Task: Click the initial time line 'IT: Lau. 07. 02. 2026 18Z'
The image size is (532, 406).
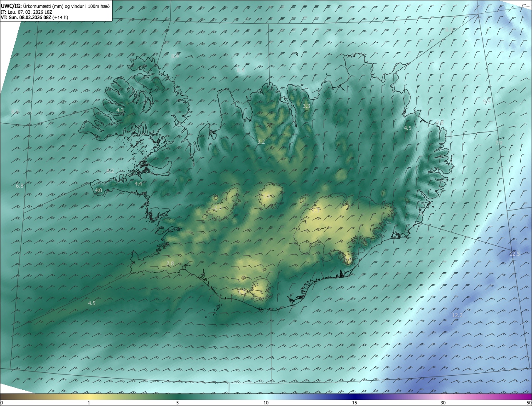Action: point(27,12)
